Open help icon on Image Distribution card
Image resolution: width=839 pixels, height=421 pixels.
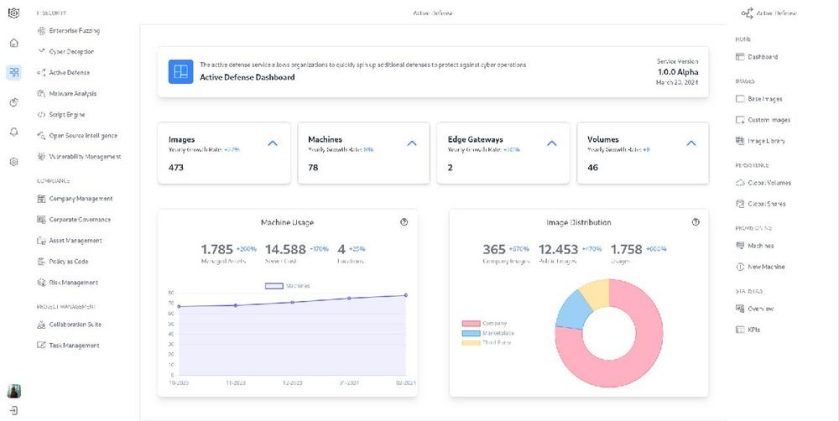(695, 222)
